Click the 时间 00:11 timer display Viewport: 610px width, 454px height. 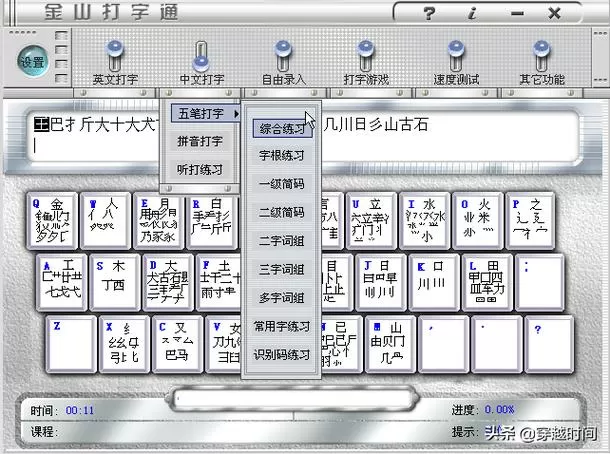(62, 410)
